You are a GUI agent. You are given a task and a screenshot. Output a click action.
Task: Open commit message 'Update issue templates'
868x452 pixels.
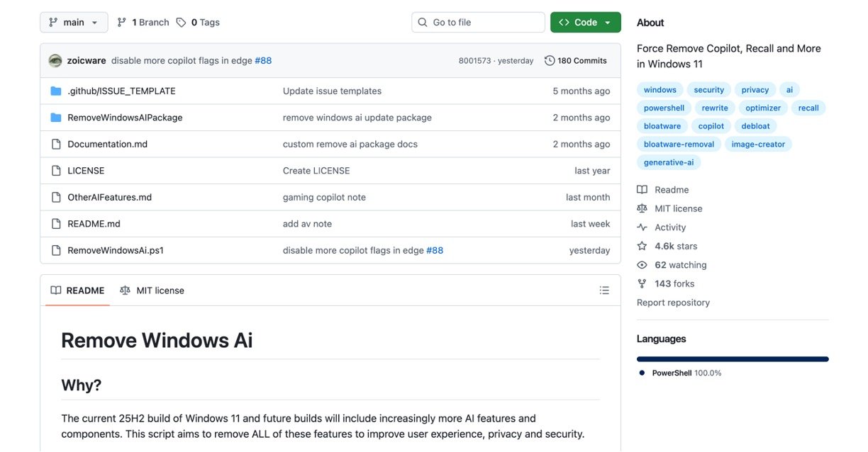[x=332, y=91]
